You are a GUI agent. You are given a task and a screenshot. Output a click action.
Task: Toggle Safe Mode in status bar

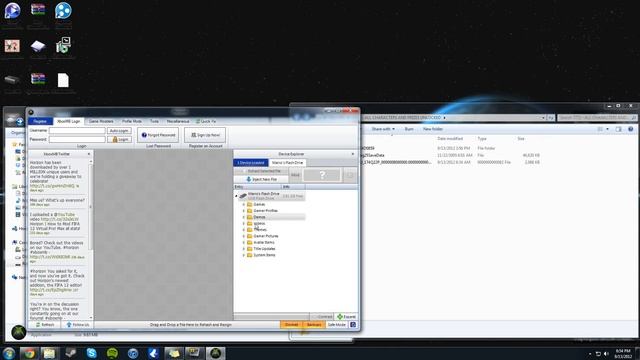[x=337, y=324]
